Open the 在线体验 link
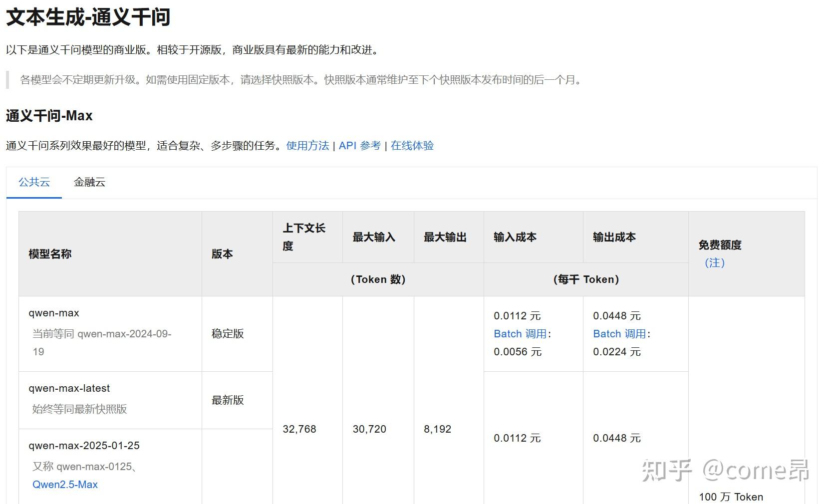The image size is (831, 504). 412,146
